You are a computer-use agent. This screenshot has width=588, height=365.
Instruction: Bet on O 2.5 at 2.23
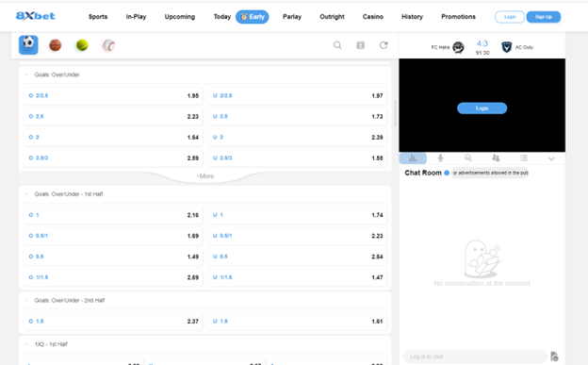click(113, 116)
